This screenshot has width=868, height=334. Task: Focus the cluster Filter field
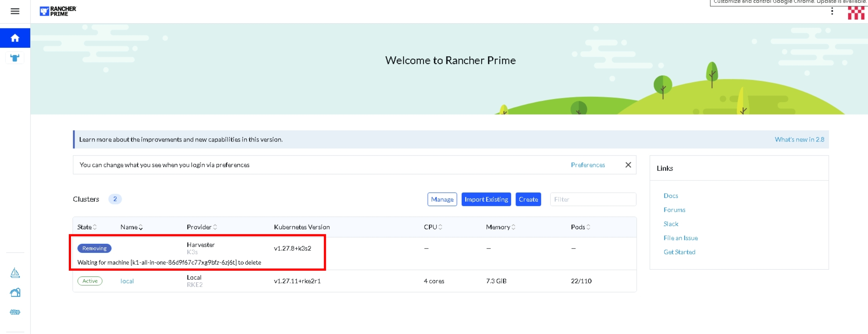click(x=593, y=199)
